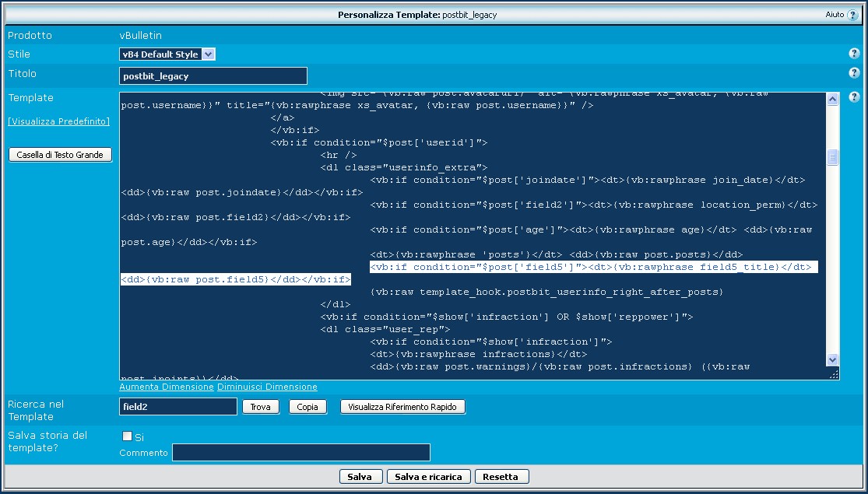Click Aumenta Dimensione link

click(x=167, y=387)
